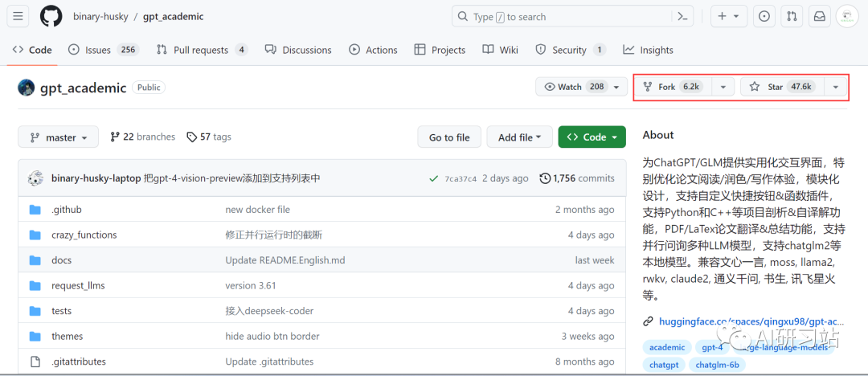Select the chatglm-6b topic tag
The width and height of the screenshot is (868, 376).
pyautogui.click(x=718, y=365)
